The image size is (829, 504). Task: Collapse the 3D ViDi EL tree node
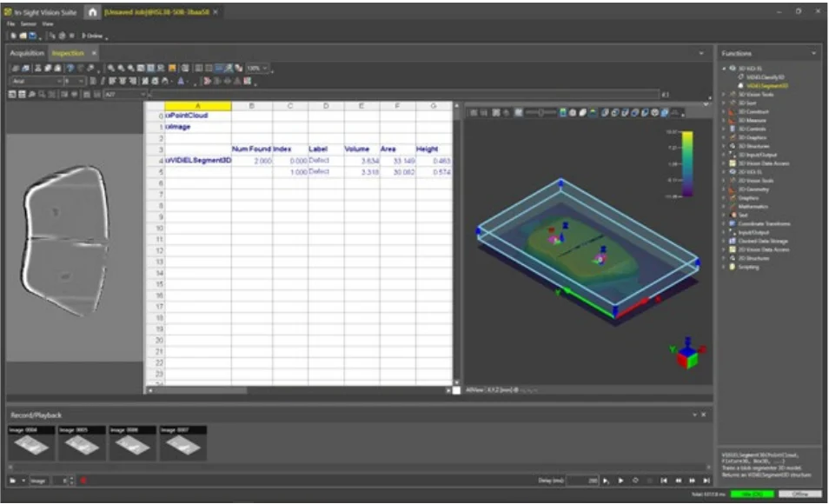point(725,69)
